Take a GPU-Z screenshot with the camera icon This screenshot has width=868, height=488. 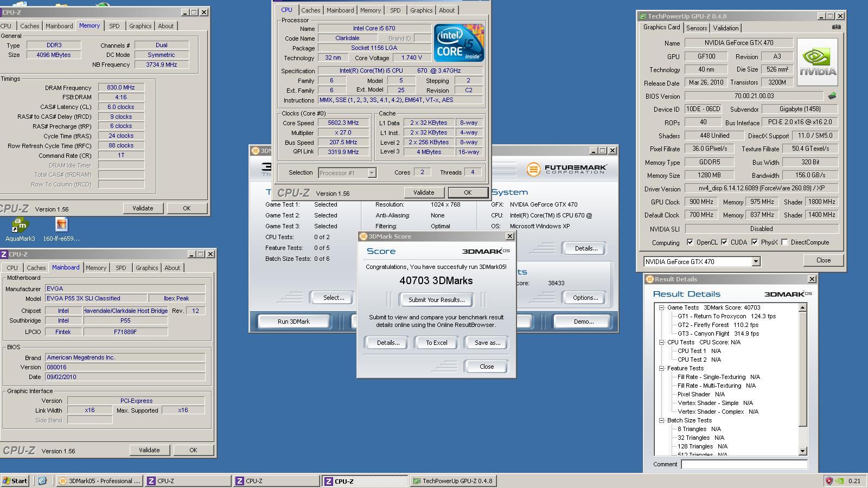pyautogui.click(x=836, y=27)
